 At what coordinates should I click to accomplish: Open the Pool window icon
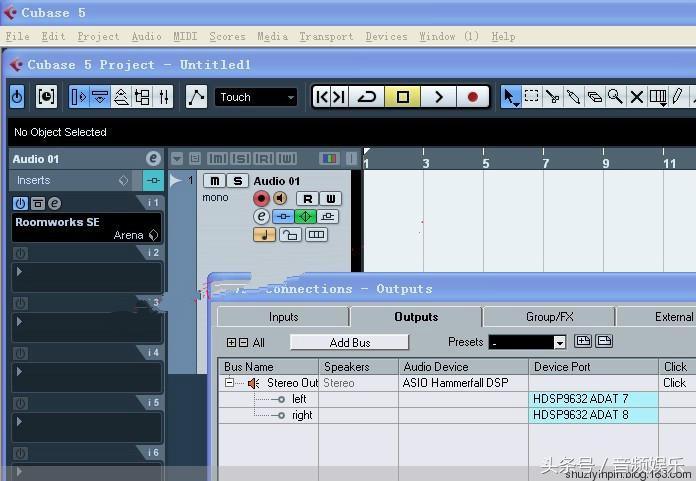pyautogui.click(x=142, y=96)
